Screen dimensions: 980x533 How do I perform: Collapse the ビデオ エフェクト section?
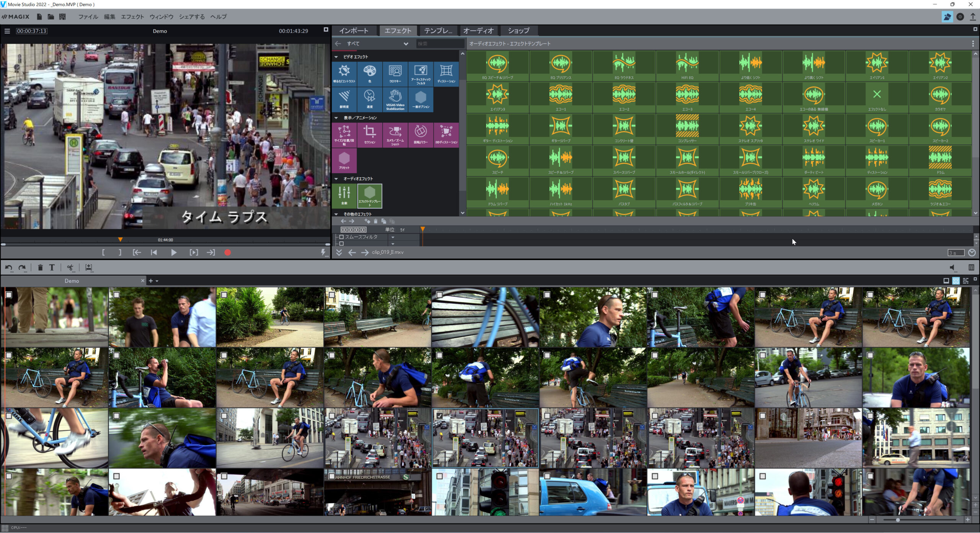coord(336,57)
